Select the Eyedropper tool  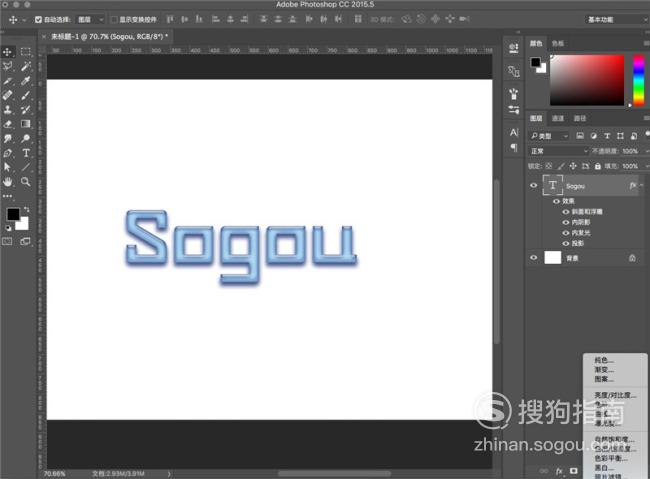26,81
